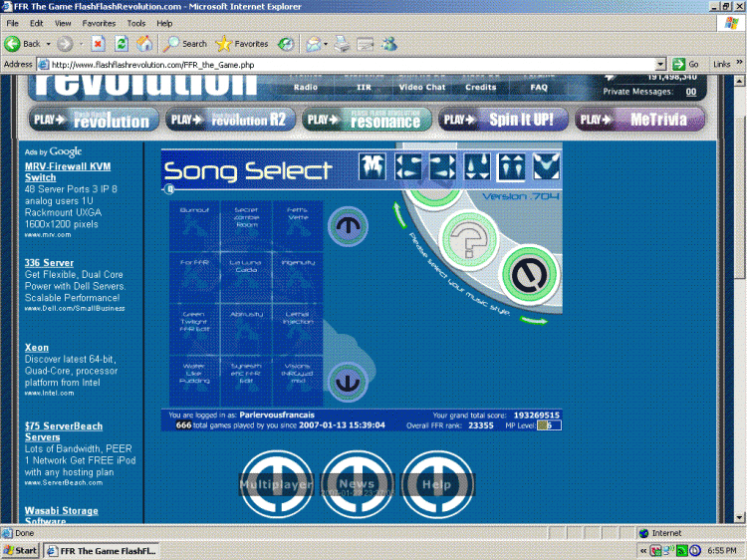Open the in-game Help circle button
Viewport: 747px width, 560px height.
click(437, 484)
